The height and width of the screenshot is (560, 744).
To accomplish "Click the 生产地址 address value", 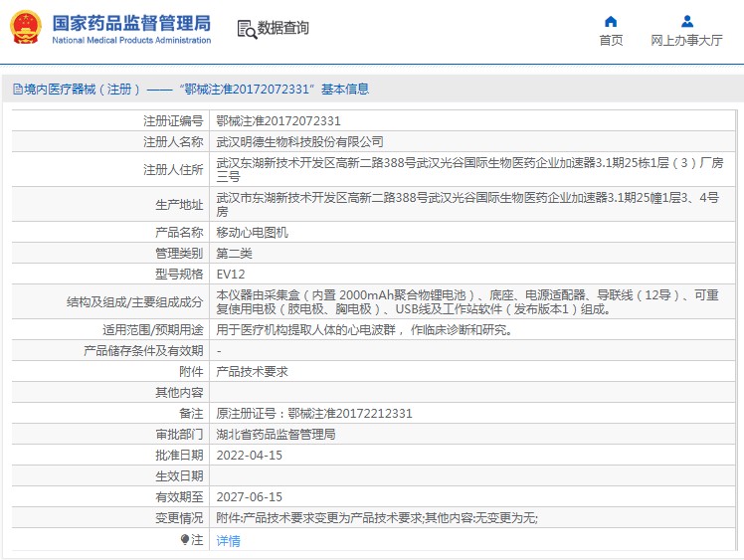I will point(467,204).
